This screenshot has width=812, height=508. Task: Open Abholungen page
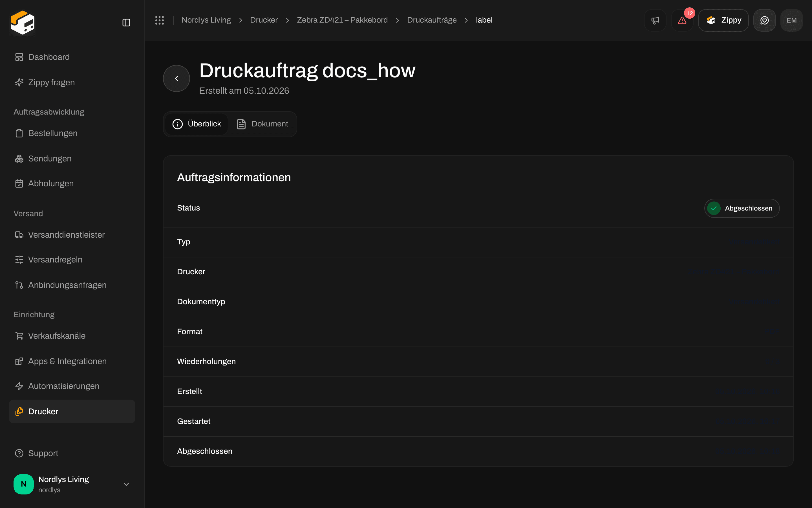(72, 183)
